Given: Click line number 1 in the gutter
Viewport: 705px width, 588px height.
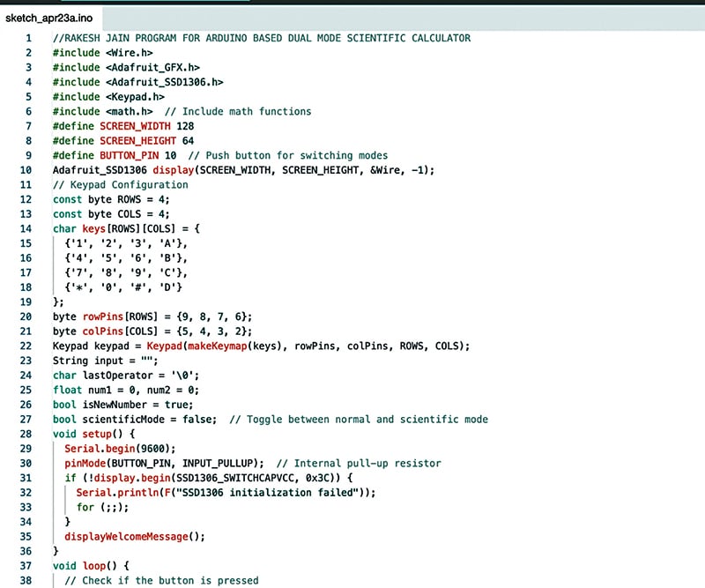Looking at the screenshot, I should tap(29, 39).
